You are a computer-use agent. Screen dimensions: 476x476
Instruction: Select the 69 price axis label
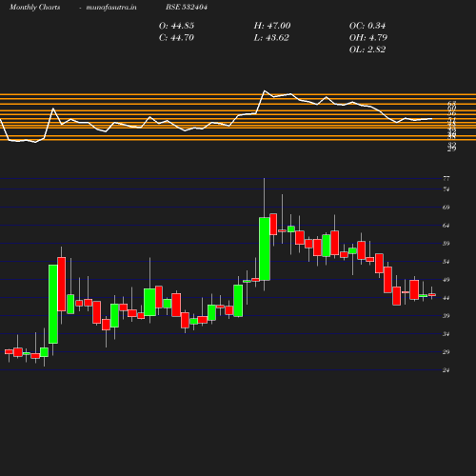tap(446, 208)
